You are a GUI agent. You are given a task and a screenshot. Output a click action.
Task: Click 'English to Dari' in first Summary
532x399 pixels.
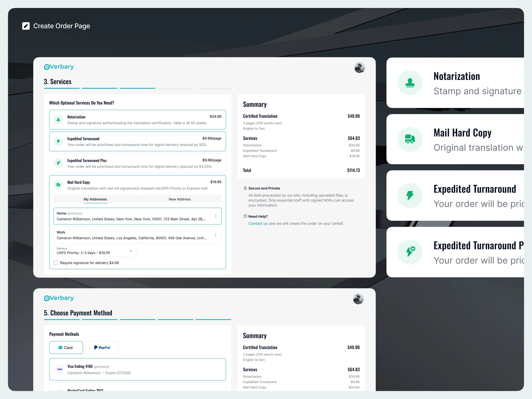point(254,129)
